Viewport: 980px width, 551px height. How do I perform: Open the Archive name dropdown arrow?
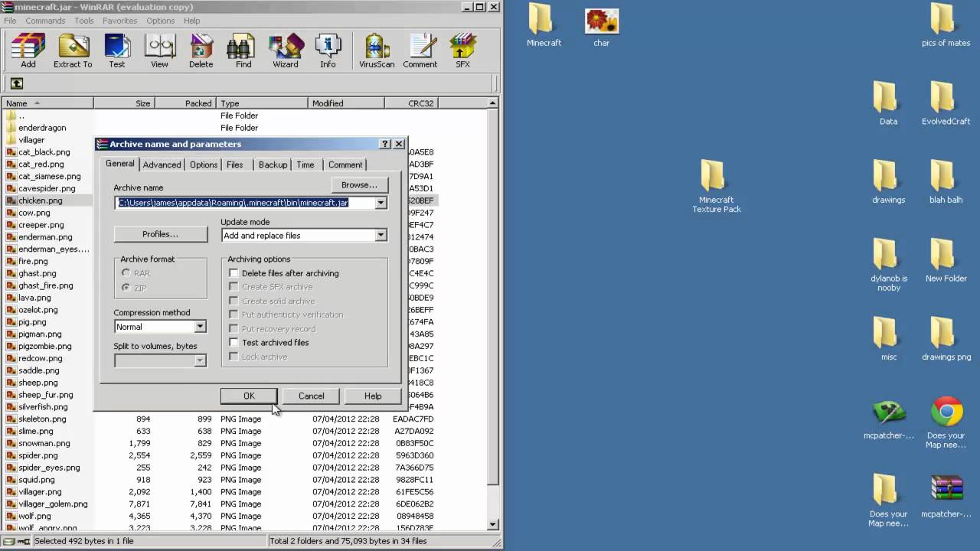[381, 203]
